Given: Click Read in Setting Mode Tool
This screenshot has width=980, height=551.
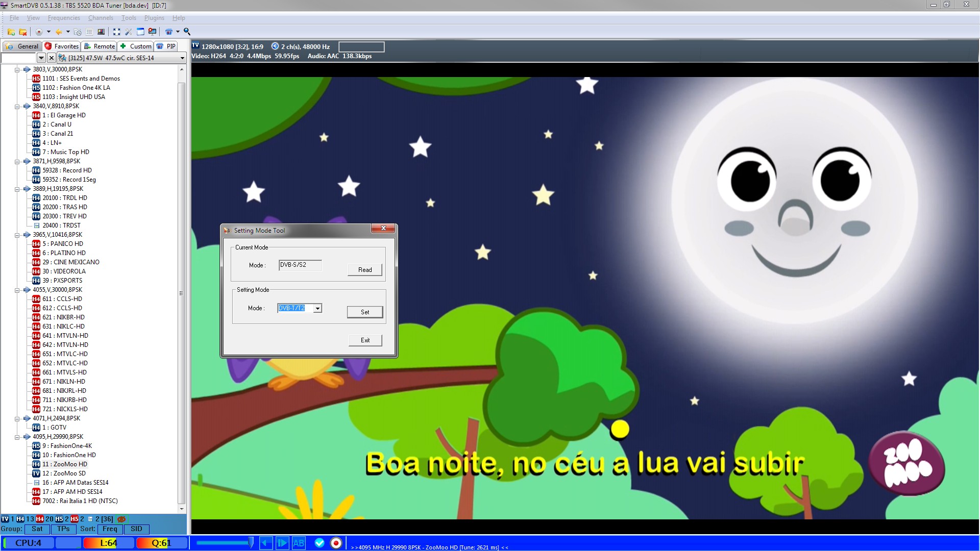Looking at the screenshot, I should coord(365,270).
